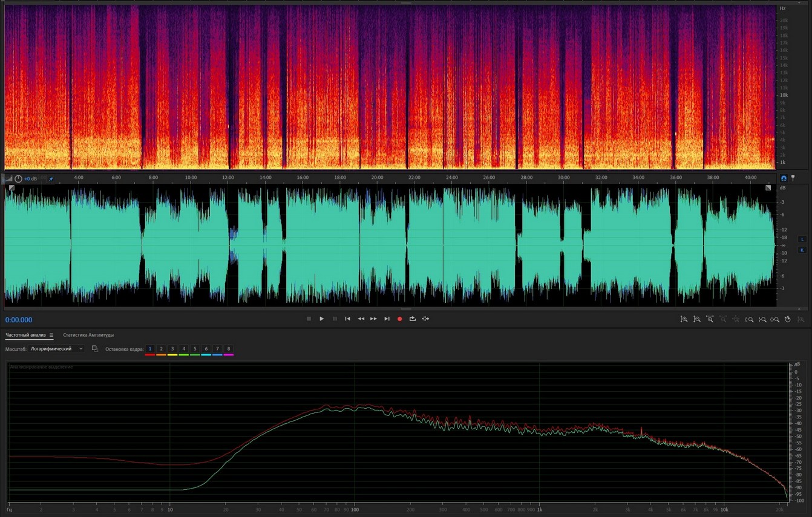Click the Rewind transport button
This screenshot has width=812, height=517.
(x=361, y=319)
